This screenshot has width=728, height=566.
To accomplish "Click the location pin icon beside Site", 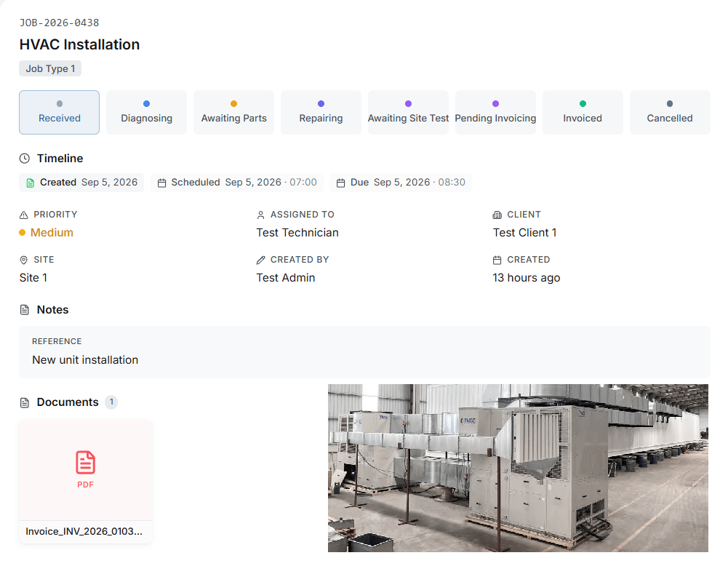I will click(x=24, y=260).
